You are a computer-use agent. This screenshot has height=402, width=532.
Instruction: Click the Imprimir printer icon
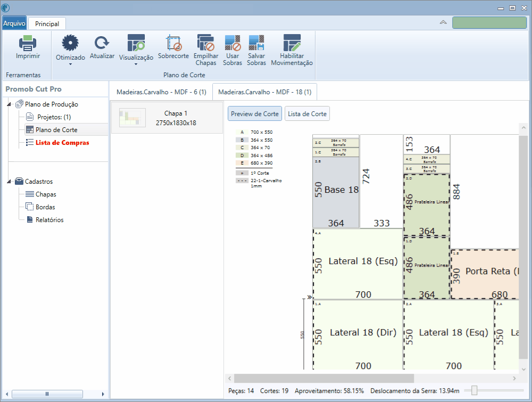pos(28,43)
